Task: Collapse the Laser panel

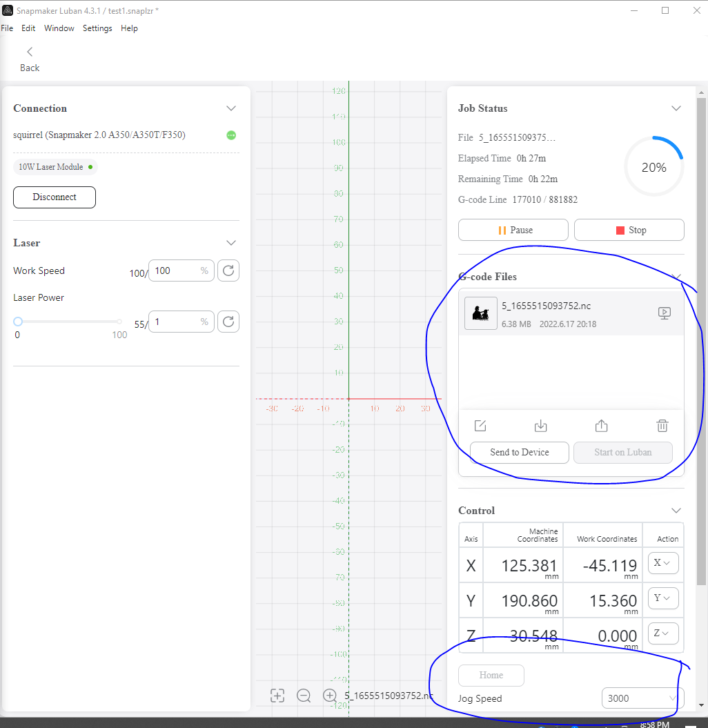Action: point(230,243)
